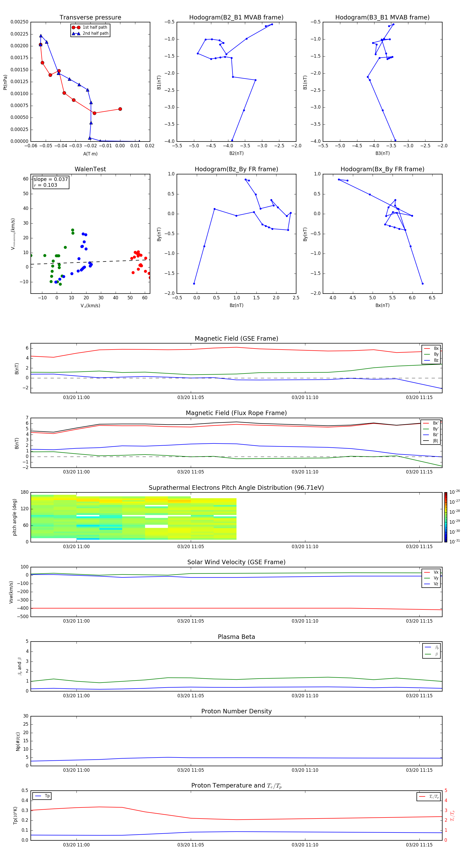The image size is (473, 868).
Task: Click the 'Np(#/cc)' y-axis label
Action: [18, 741]
